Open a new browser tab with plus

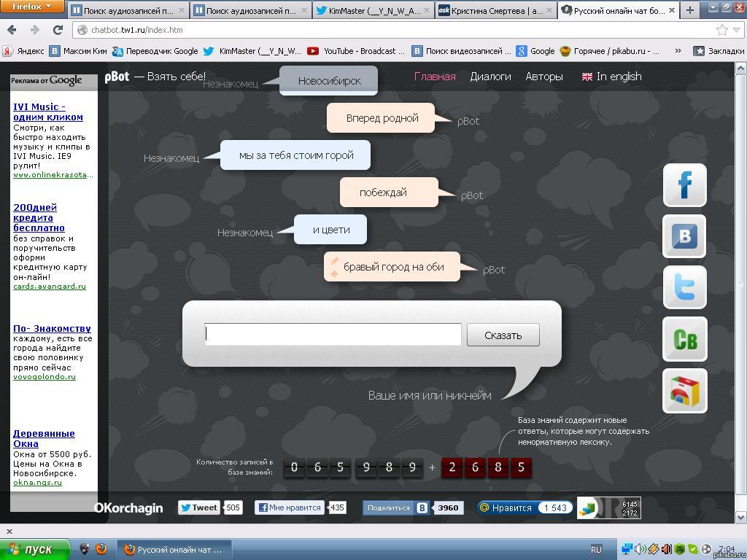pyautogui.click(x=689, y=10)
